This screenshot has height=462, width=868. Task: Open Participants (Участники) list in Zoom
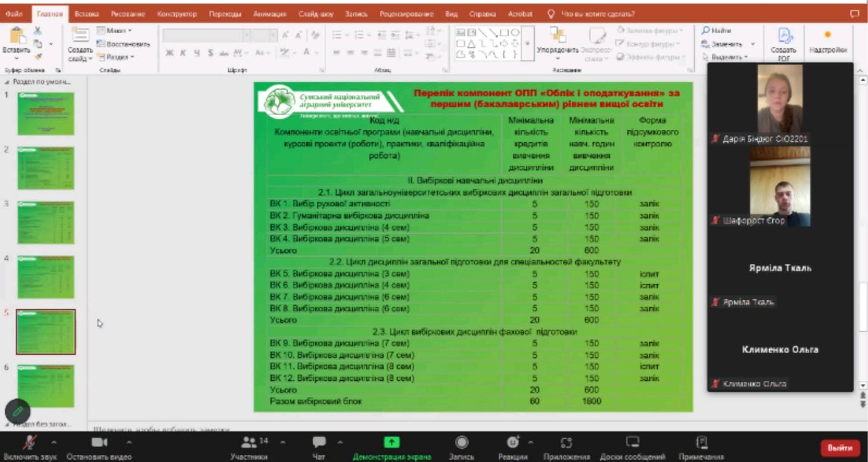[249, 443]
